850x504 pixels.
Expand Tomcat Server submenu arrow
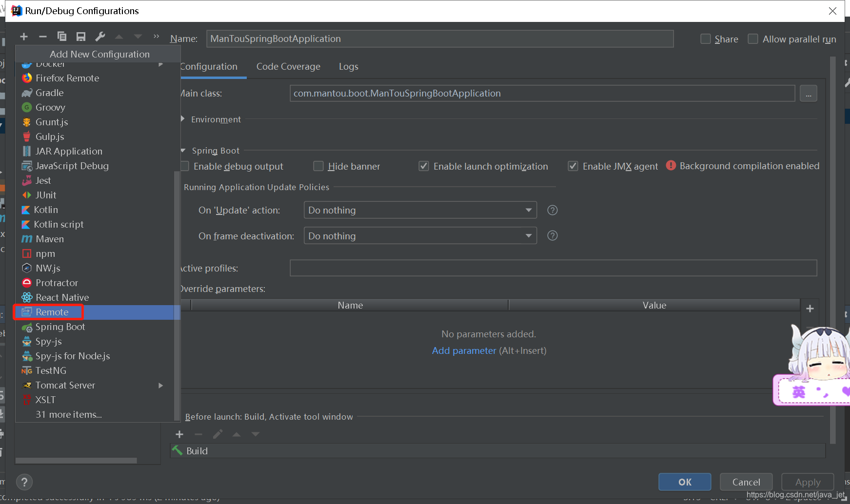pos(160,385)
